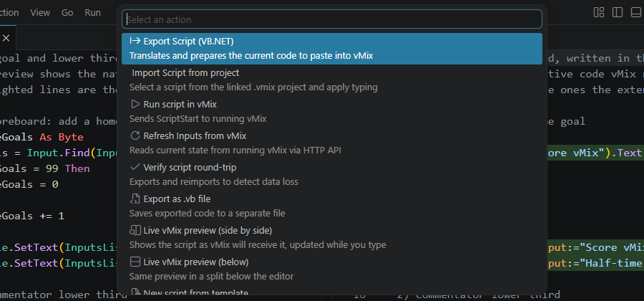Click the Export Script arrow icon
Viewport: 644px width, 301px height.
coord(135,41)
